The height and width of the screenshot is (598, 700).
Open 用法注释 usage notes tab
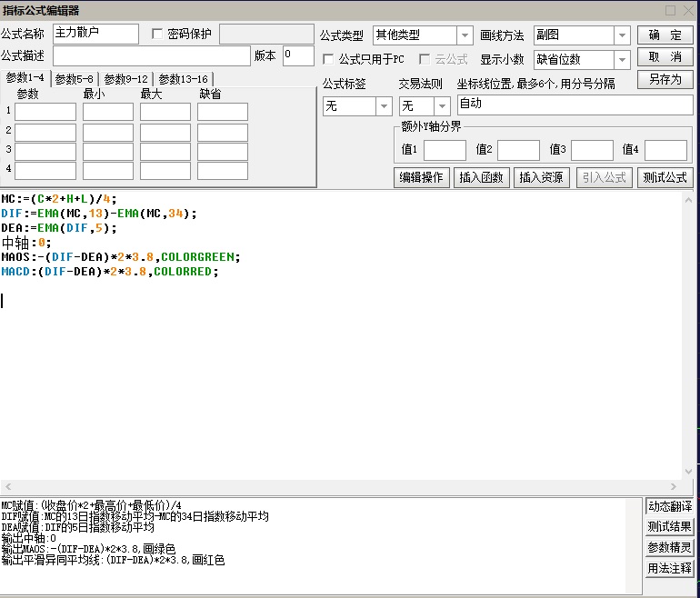669,569
